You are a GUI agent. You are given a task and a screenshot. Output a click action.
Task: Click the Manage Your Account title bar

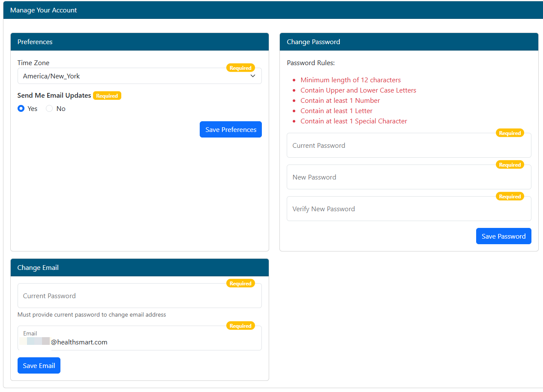273,10
